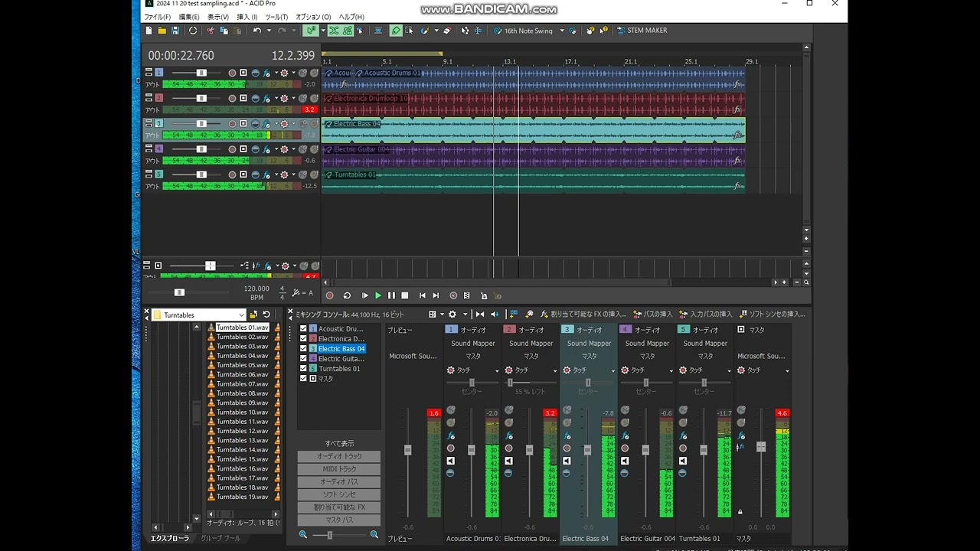Open the 16th Note Swing groove dropdown
The height and width of the screenshot is (551, 980).
562,31
